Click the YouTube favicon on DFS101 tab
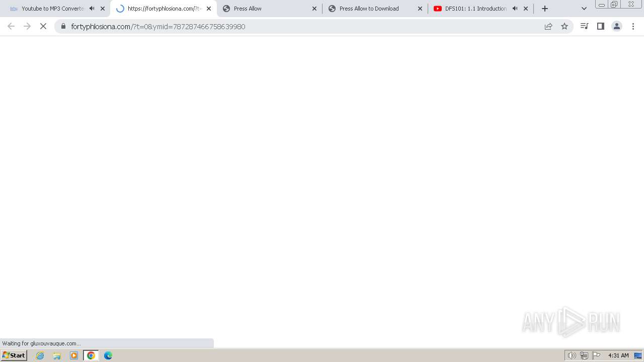This screenshot has height=362, width=644. coord(438,9)
